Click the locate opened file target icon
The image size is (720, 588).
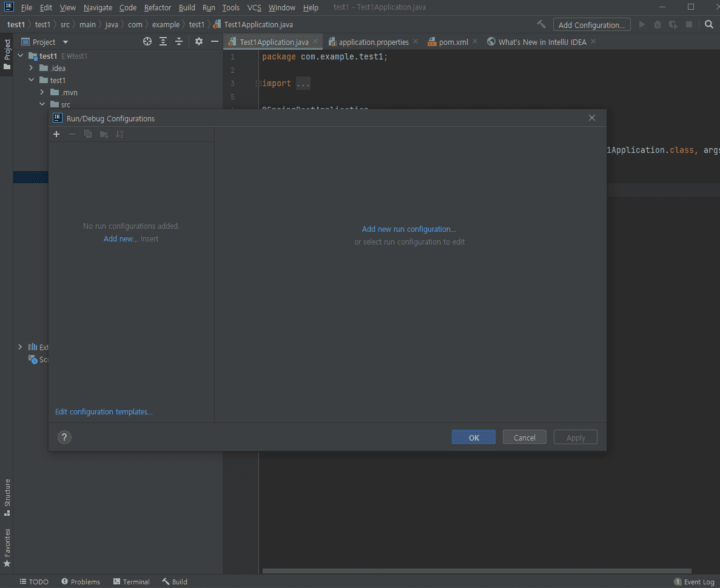click(147, 42)
